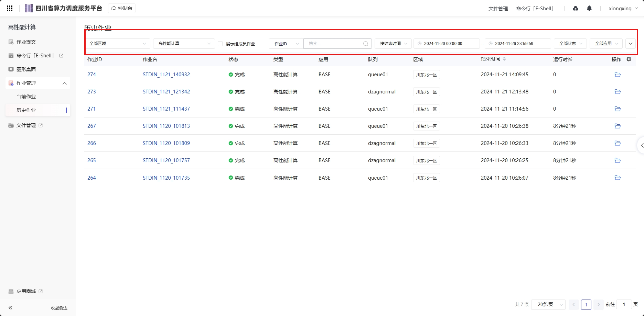Screen dimensions: 644x316
Task: Click the 图形桌面 sidebar icon
Action: (x=11, y=69)
